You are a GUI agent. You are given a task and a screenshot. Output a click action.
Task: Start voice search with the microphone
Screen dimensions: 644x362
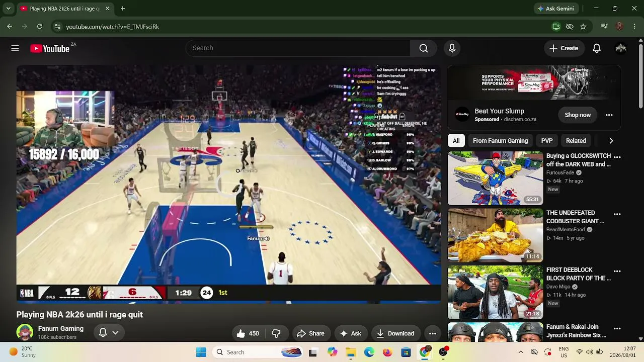pos(452,48)
